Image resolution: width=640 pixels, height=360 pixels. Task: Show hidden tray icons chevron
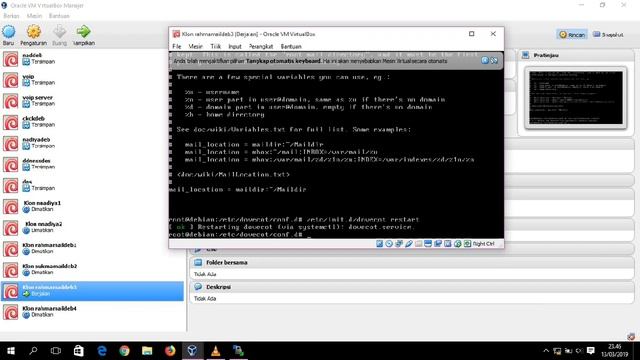(x=546, y=351)
